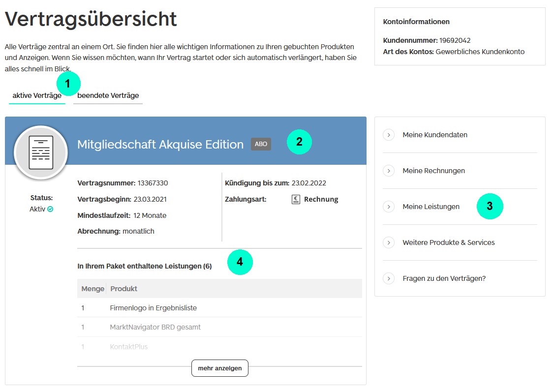Open the Meine Rechnungen link
Viewport: 554px width, 392px height.
[433, 171]
